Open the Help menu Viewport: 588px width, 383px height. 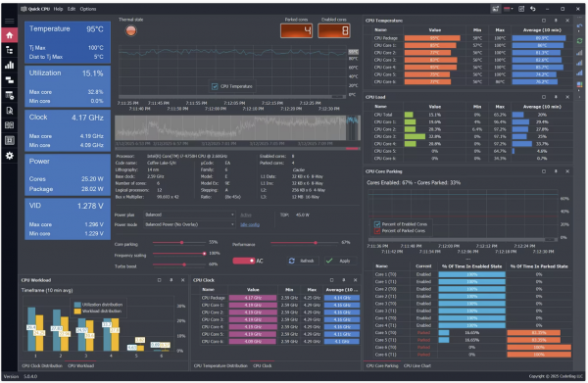[58, 9]
